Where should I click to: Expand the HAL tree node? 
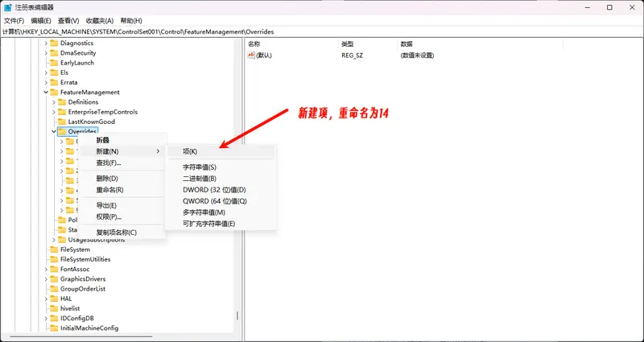[x=46, y=299]
